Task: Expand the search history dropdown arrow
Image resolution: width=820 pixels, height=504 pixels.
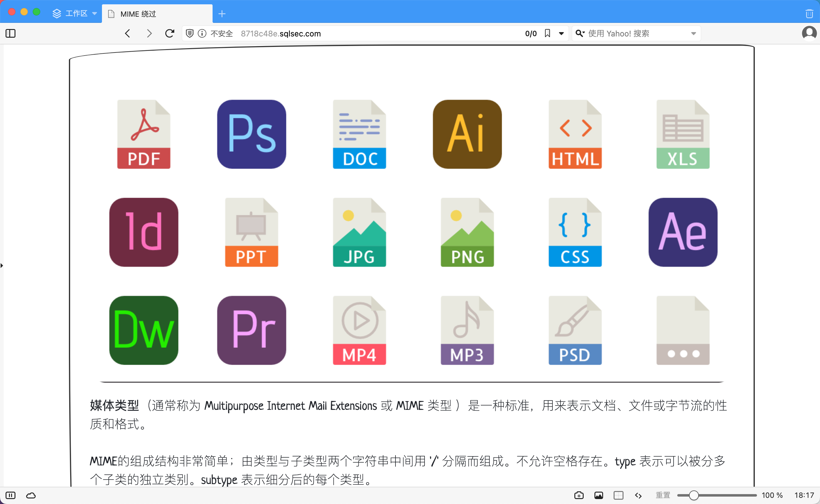Action: point(693,33)
